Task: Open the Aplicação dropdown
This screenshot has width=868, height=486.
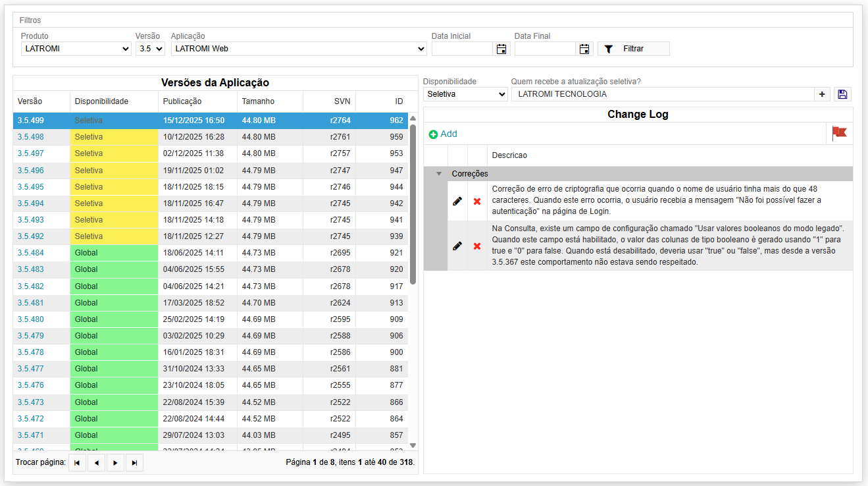Action: (x=299, y=49)
